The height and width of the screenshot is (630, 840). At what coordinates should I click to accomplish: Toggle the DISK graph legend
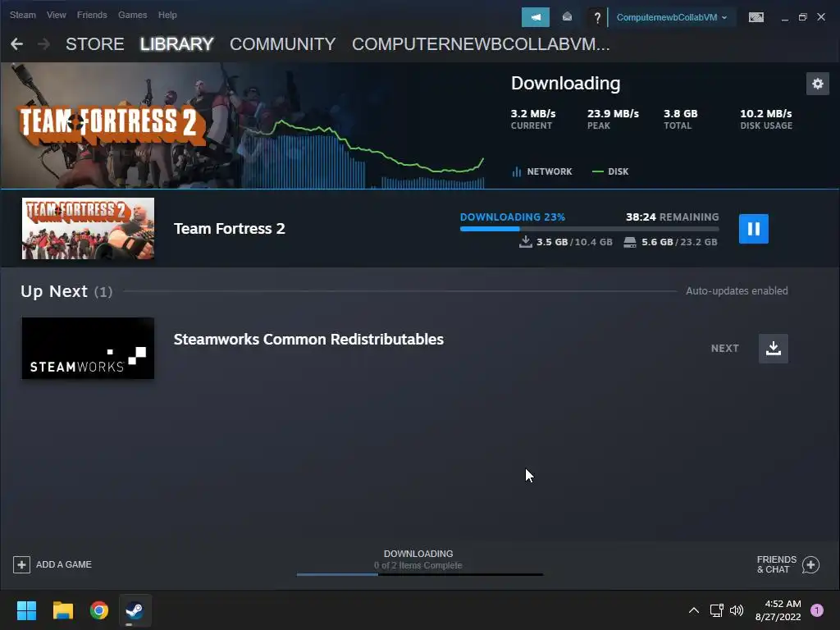click(610, 171)
